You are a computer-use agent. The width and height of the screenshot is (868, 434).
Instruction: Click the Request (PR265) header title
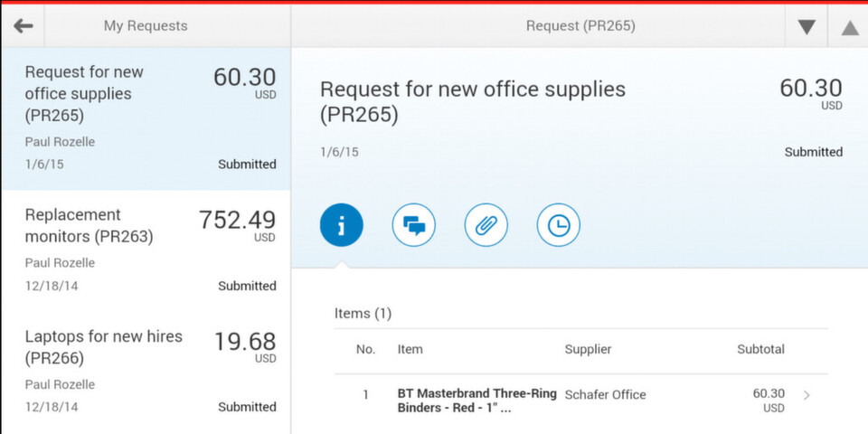point(580,26)
